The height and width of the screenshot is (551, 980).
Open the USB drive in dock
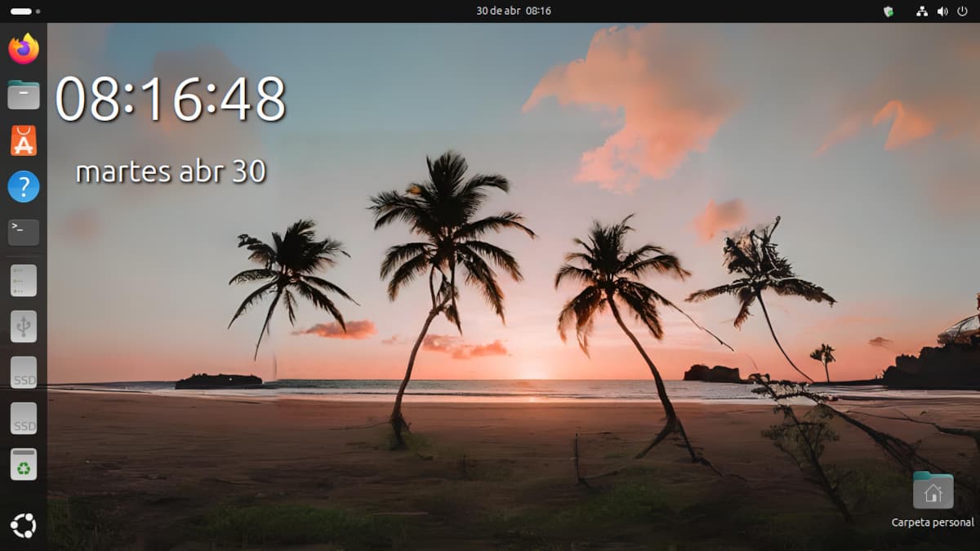click(x=24, y=327)
